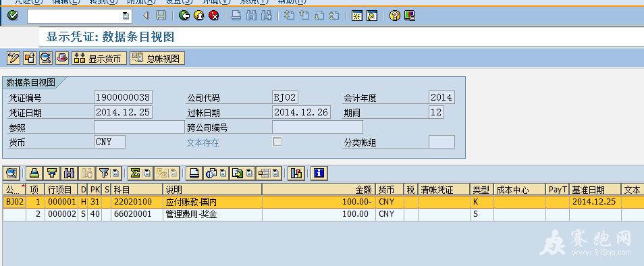Click the 显示货币 button
Image resolution: width=644 pixels, height=266 pixels.
[x=99, y=58]
